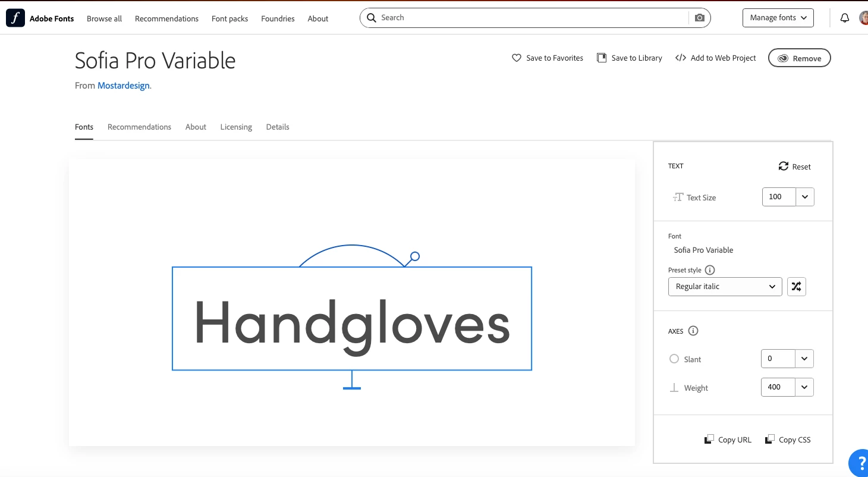Viewport: 868px width, 477px height.
Task: Click the Copy CSS icon
Action: click(x=770, y=440)
